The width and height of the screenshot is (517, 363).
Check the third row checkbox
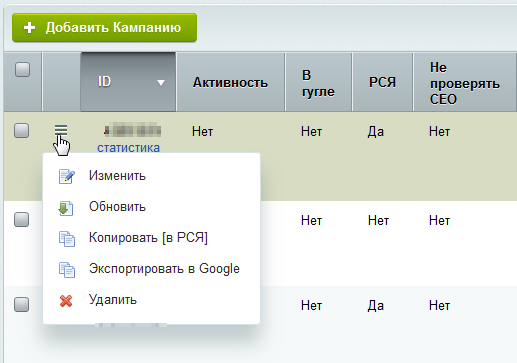[x=22, y=304]
